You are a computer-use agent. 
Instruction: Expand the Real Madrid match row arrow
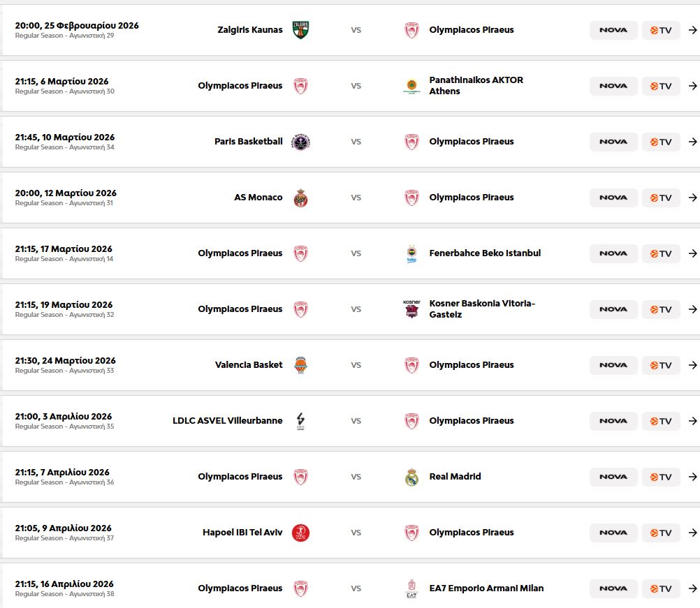click(x=692, y=477)
